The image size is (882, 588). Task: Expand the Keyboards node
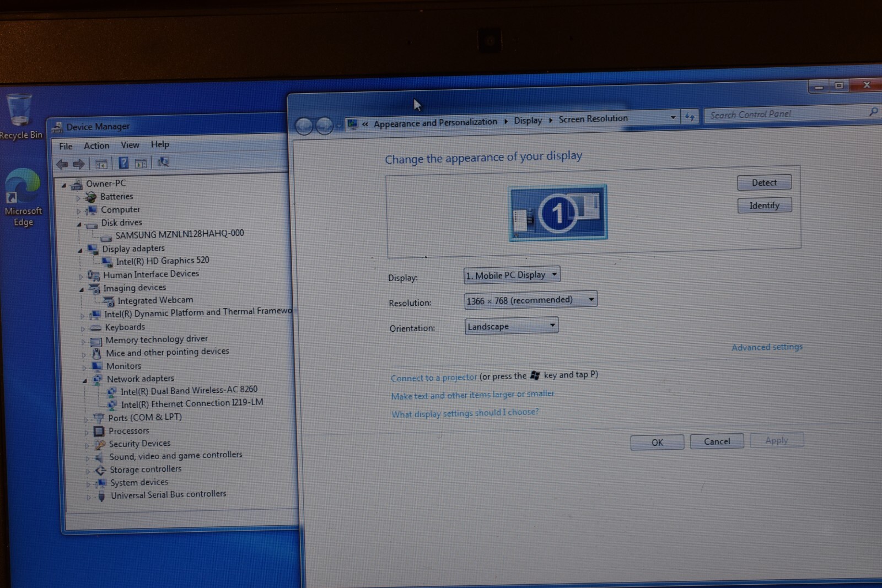click(83, 329)
